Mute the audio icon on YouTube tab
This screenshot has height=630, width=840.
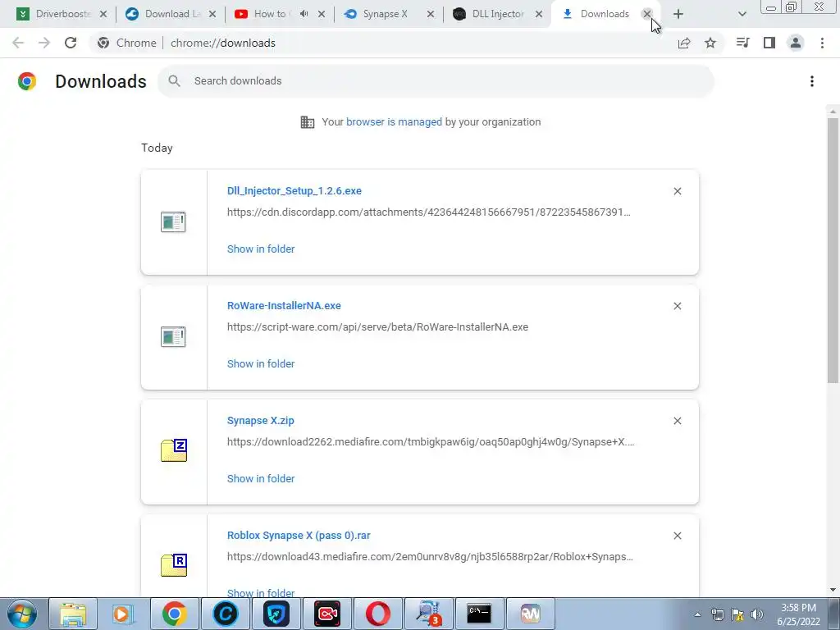[x=304, y=14]
